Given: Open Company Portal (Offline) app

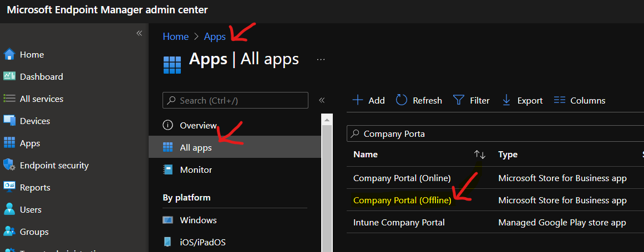Looking at the screenshot, I should coord(402,200).
